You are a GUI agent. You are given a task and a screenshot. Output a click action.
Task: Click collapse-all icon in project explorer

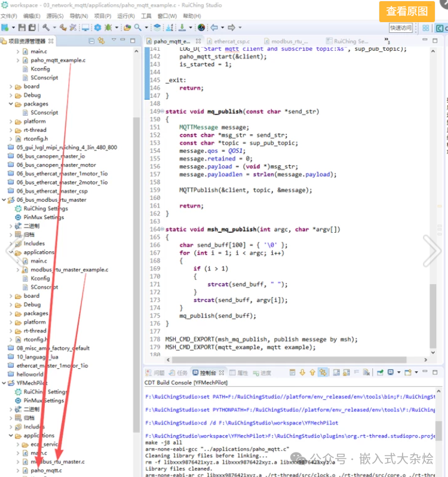point(91,41)
